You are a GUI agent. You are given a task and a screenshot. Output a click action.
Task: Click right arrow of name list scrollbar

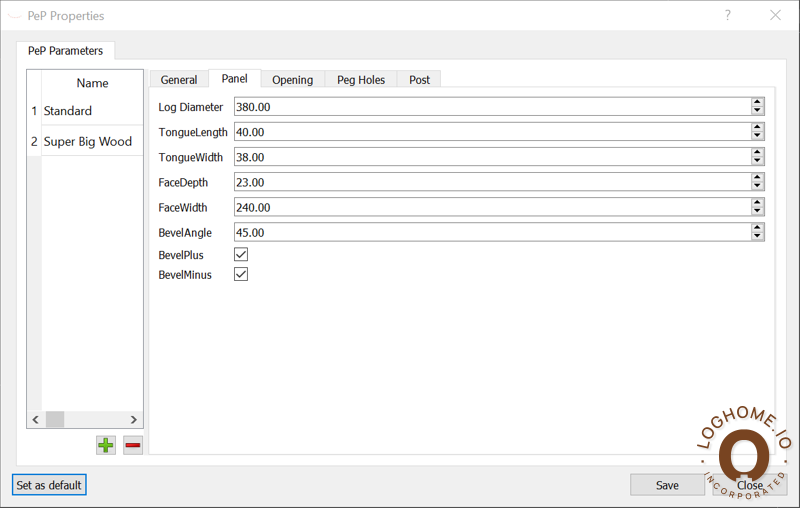coord(134,419)
